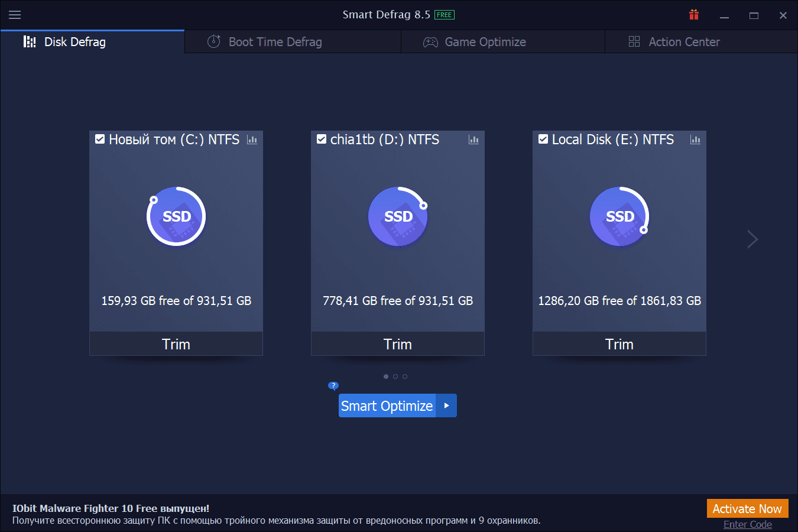This screenshot has width=798, height=532.
Task: Open the hamburger main menu
Action: click(x=15, y=15)
